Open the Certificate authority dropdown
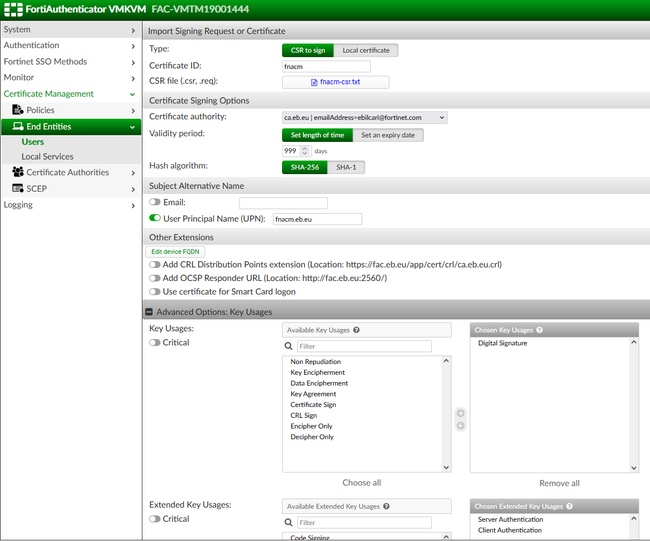Screen dimensions: 650x541 (x=364, y=118)
